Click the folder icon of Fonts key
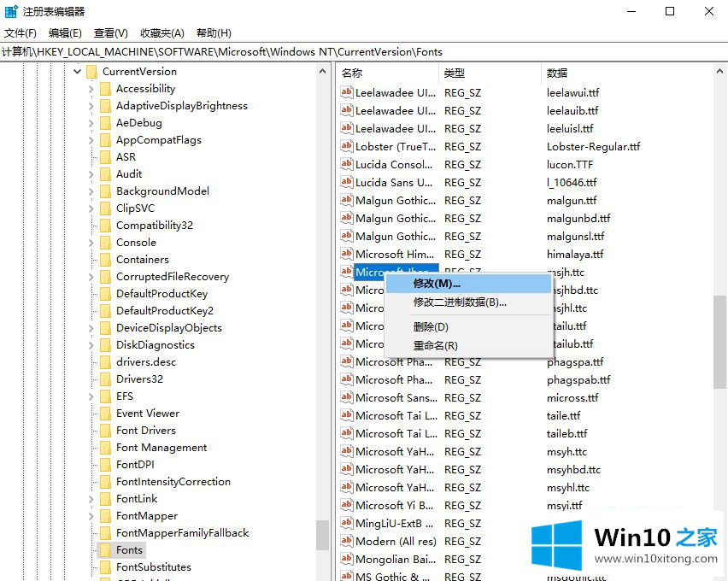Image resolution: width=728 pixels, height=581 pixels. pos(105,550)
